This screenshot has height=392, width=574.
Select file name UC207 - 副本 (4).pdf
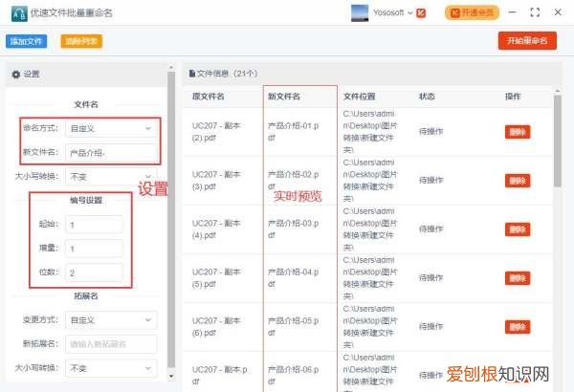coord(216,229)
